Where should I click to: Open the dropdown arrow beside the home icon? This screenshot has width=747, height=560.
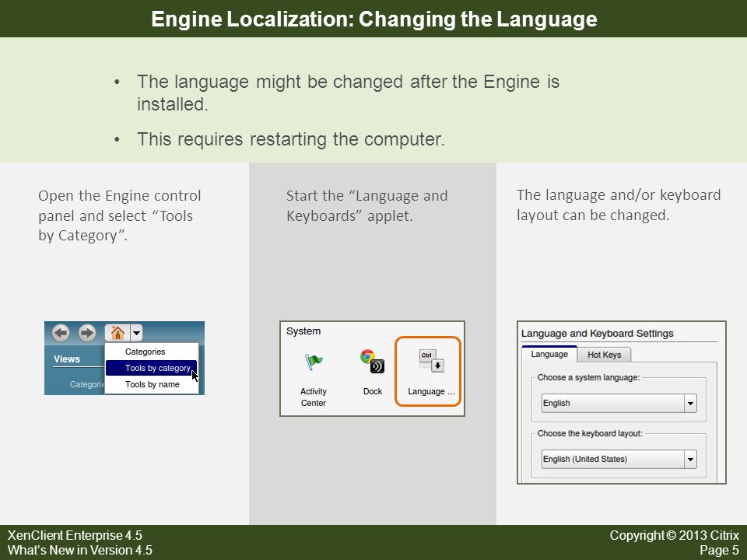point(136,332)
